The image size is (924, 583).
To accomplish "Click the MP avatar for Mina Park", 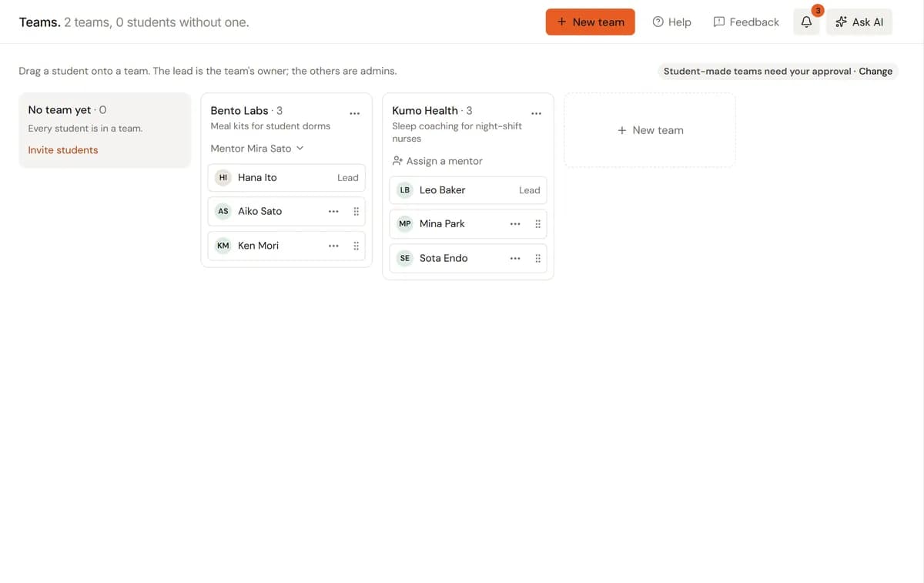I will 405,224.
